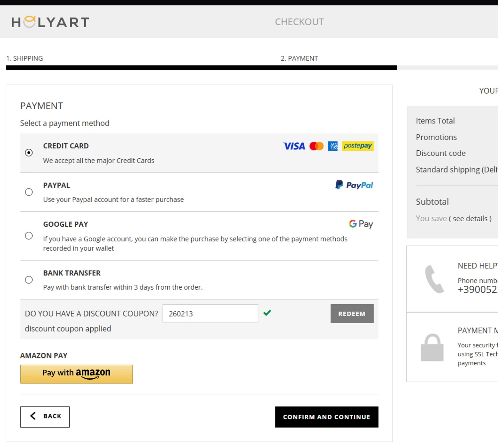Click the Mastercard logo icon
Image resolution: width=498 pixels, height=448 pixels.
(x=316, y=146)
